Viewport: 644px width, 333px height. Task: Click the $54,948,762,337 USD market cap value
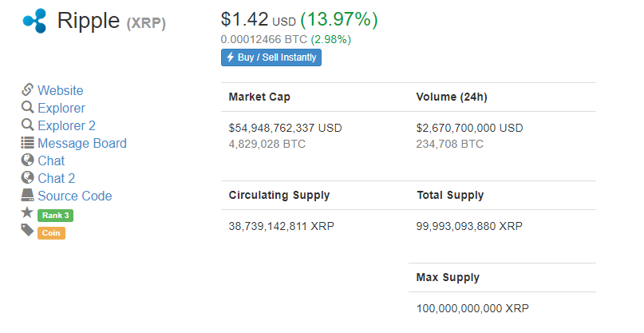click(x=286, y=128)
